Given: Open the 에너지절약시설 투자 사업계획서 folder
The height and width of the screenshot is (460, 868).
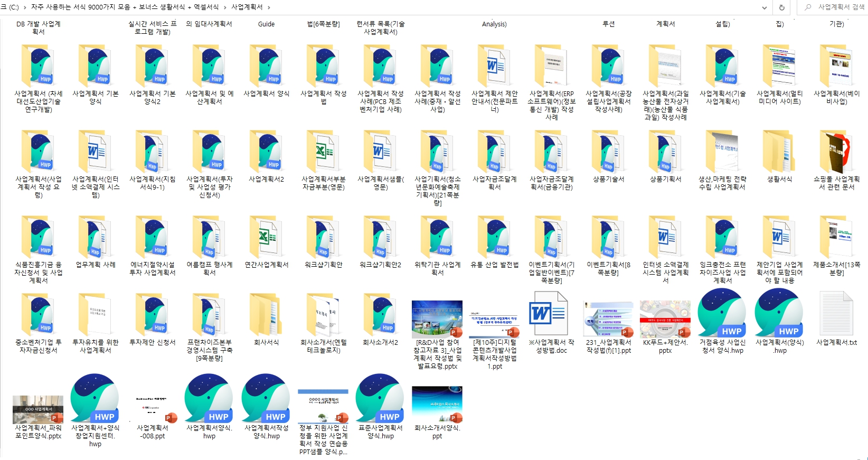Looking at the screenshot, I should (152, 237).
